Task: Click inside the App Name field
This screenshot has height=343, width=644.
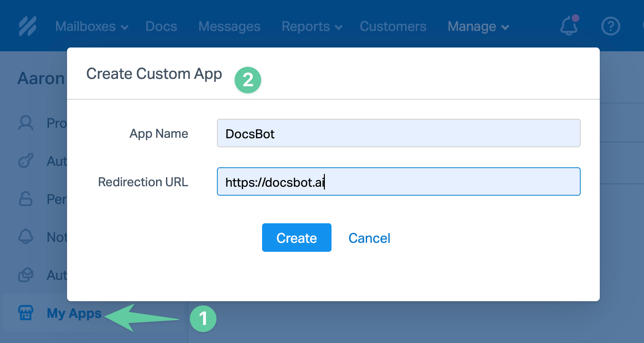Action: (399, 133)
